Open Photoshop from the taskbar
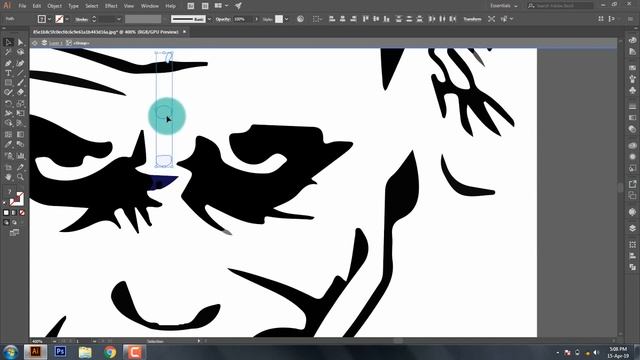 pyautogui.click(x=60, y=351)
